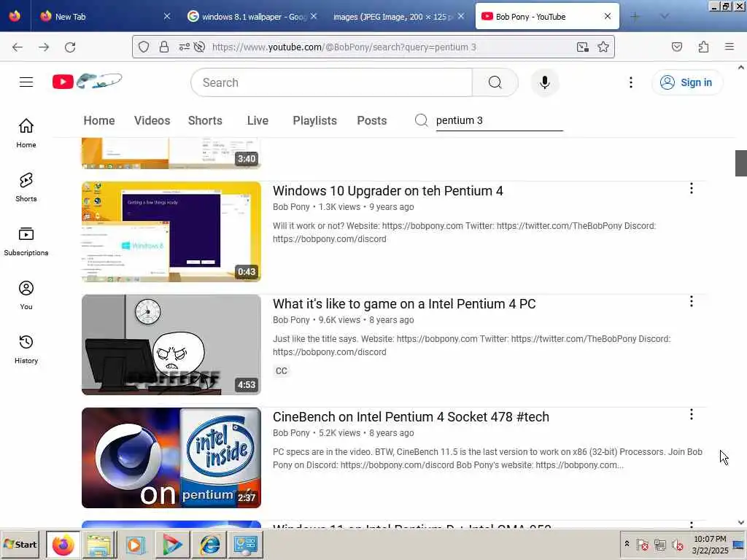Open File Explorer from the taskbar
Image resolution: width=747 pixels, height=560 pixels.
(x=99, y=544)
